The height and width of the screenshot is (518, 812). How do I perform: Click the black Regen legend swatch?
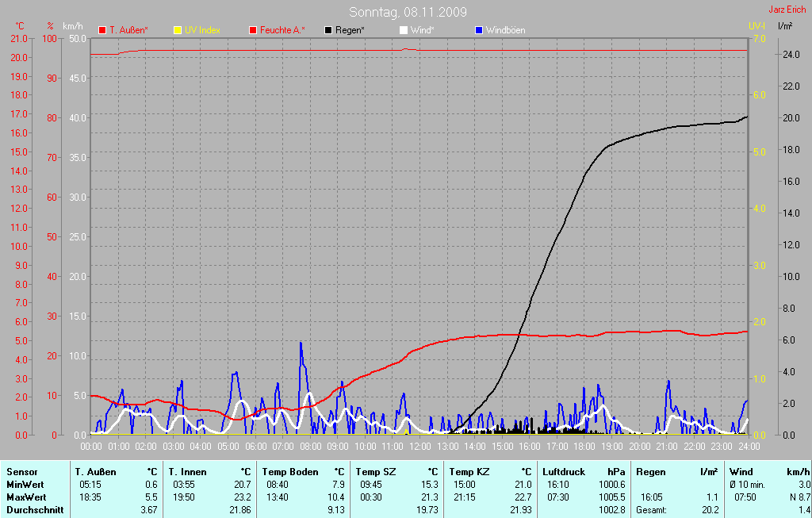[x=328, y=30]
